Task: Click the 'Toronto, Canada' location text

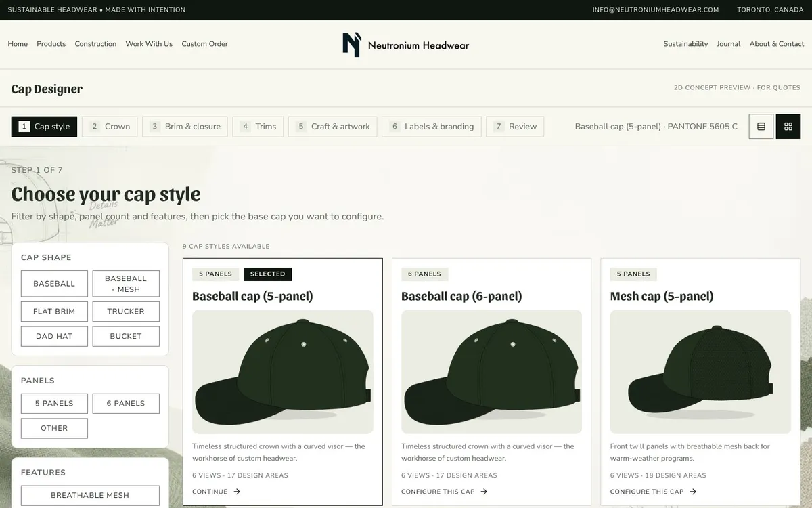Action: 770,9
